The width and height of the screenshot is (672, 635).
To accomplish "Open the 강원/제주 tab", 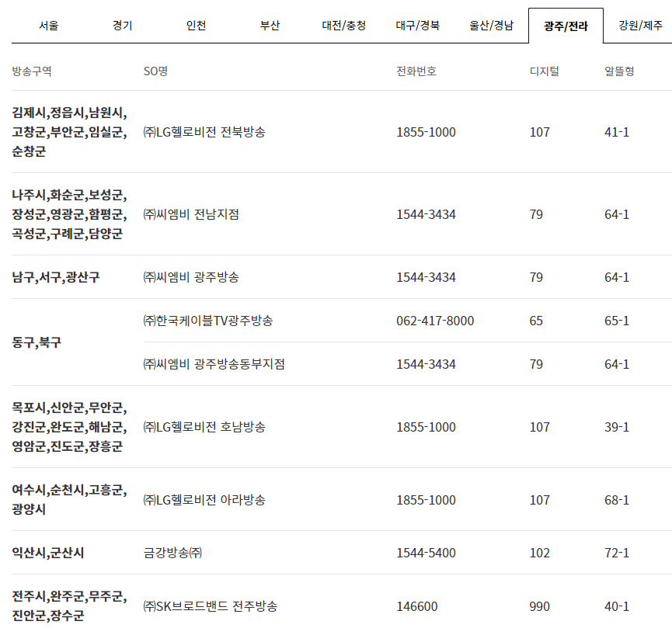I will tap(640, 26).
